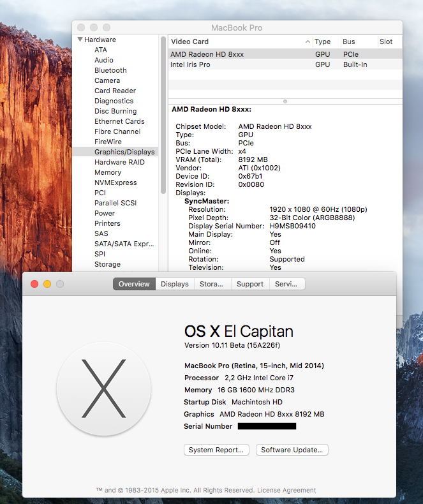Select Diagnostics in sidebar
Viewport: 423px width, 504px height.
point(114,101)
